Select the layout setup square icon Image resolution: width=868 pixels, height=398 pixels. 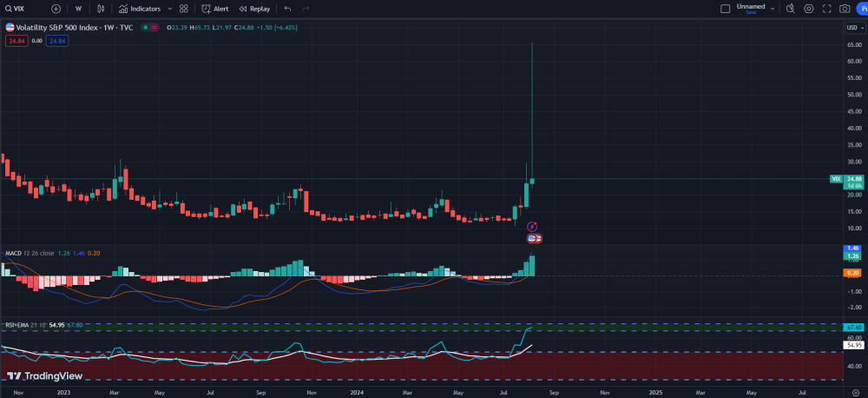click(x=726, y=9)
